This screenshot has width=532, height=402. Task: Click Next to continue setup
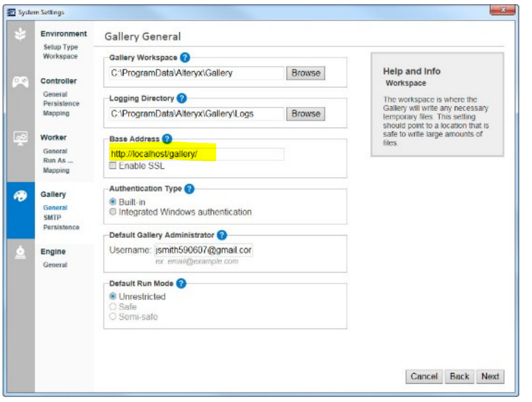(x=490, y=376)
